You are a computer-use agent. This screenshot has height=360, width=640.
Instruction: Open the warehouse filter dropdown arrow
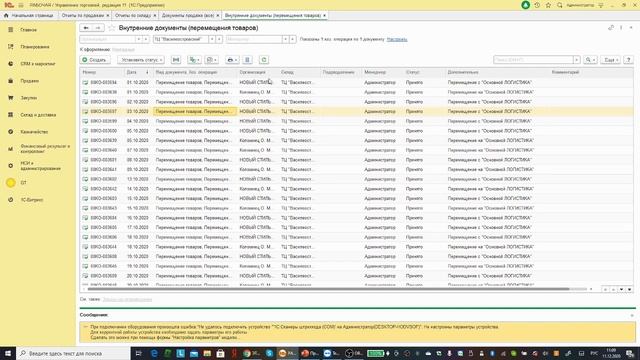pos(212,39)
